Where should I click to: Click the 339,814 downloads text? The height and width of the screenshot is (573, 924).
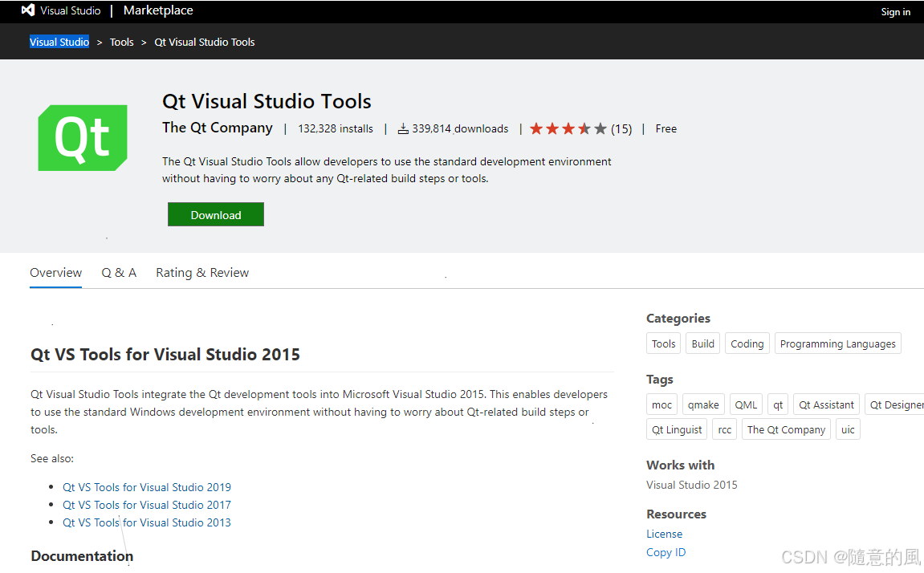(x=460, y=128)
